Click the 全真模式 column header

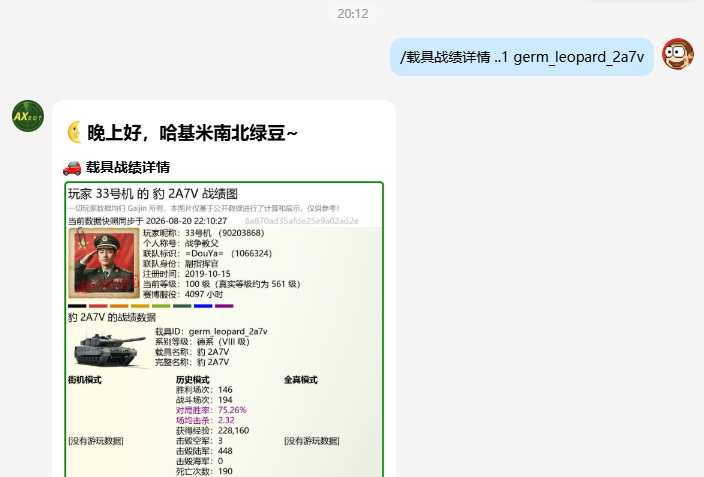300,380
